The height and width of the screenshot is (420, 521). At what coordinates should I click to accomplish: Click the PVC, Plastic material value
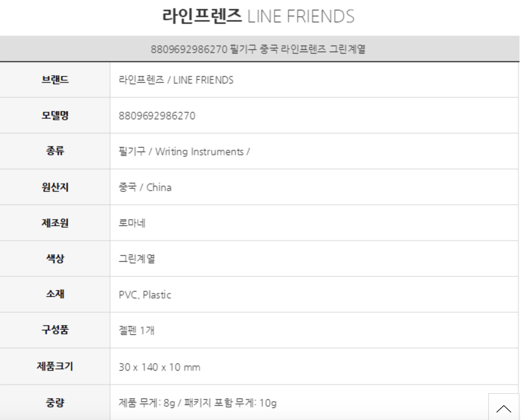pyautogui.click(x=145, y=295)
